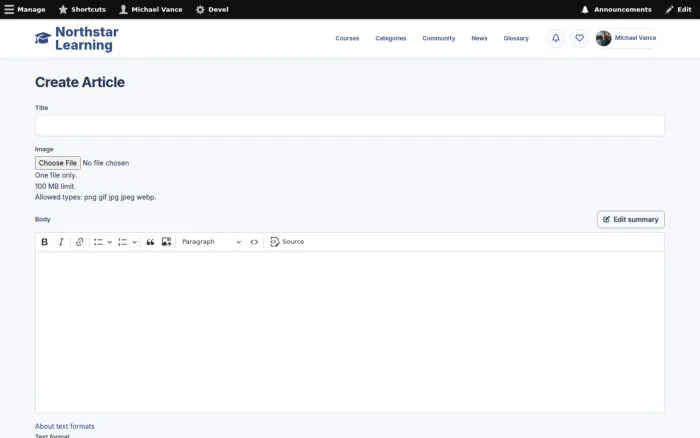Insert a numbered list
The height and width of the screenshot is (438, 700).
(x=123, y=242)
